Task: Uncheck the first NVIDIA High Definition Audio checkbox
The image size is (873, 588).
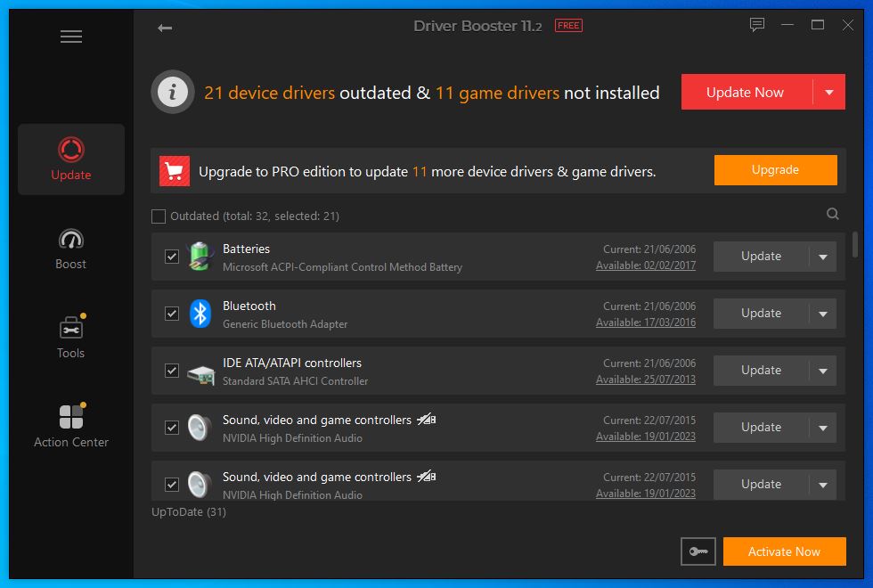Action: [171, 428]
